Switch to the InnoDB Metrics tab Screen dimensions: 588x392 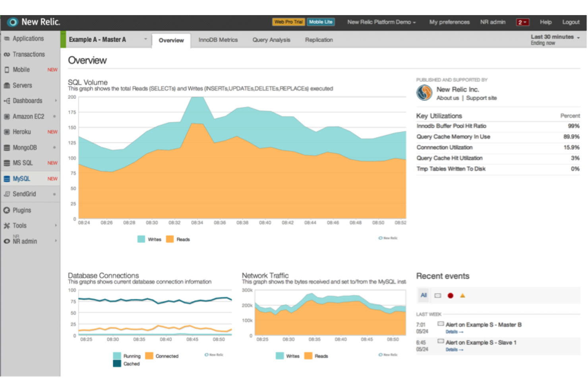[x=218, y=40]
